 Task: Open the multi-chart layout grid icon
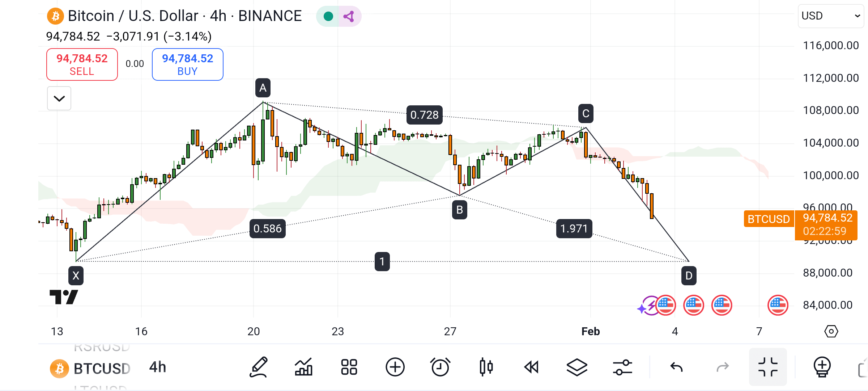point(348,367)
